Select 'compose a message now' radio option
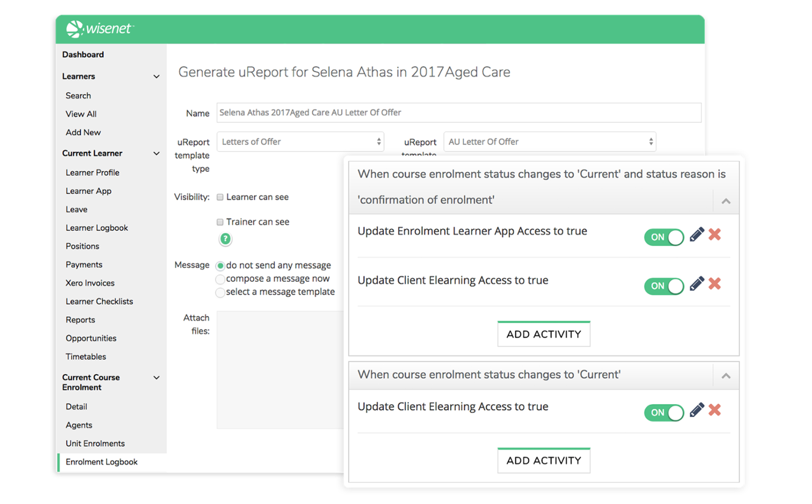Screen dimensions: 812x504 (220, 280)
